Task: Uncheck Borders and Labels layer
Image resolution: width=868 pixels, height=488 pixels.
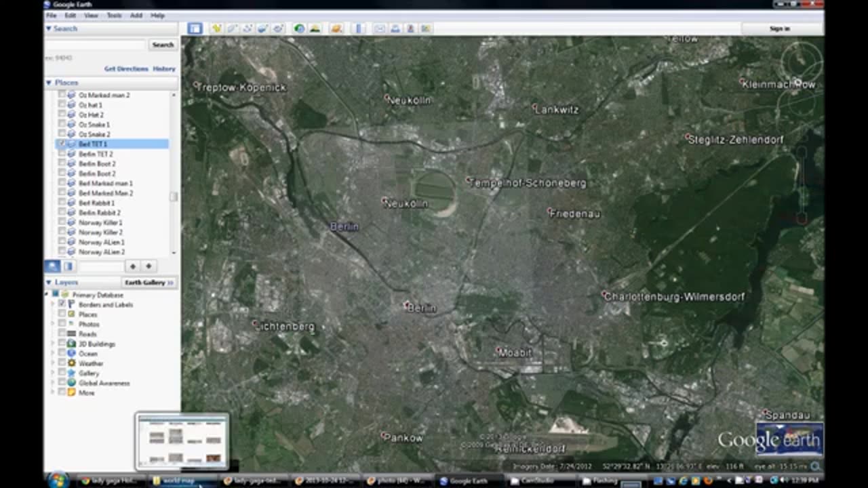Action: pos(62,304)
